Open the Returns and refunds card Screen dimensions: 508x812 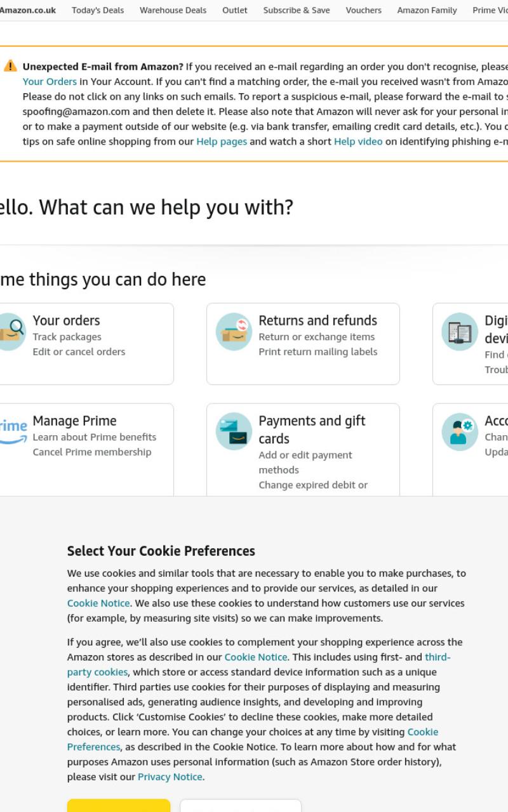click(303, 344)
